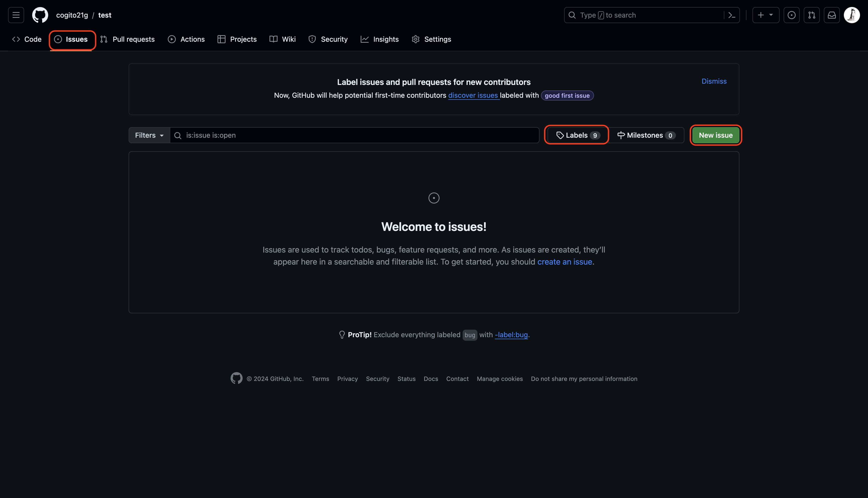Viewport: 868px width, 498px height.
Task: Expand the plus create-new dropdown
Action: 765,15
